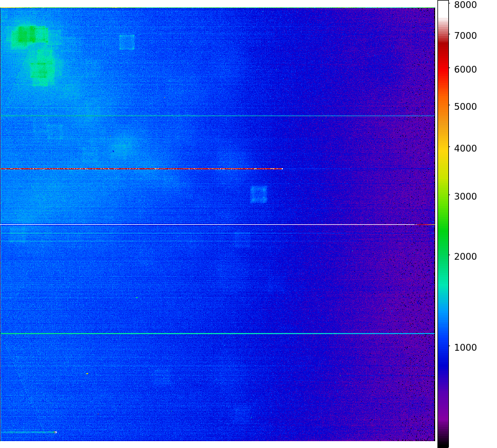
Task: Click the white tip of the short green line
Action: click(x=56, y=432)
